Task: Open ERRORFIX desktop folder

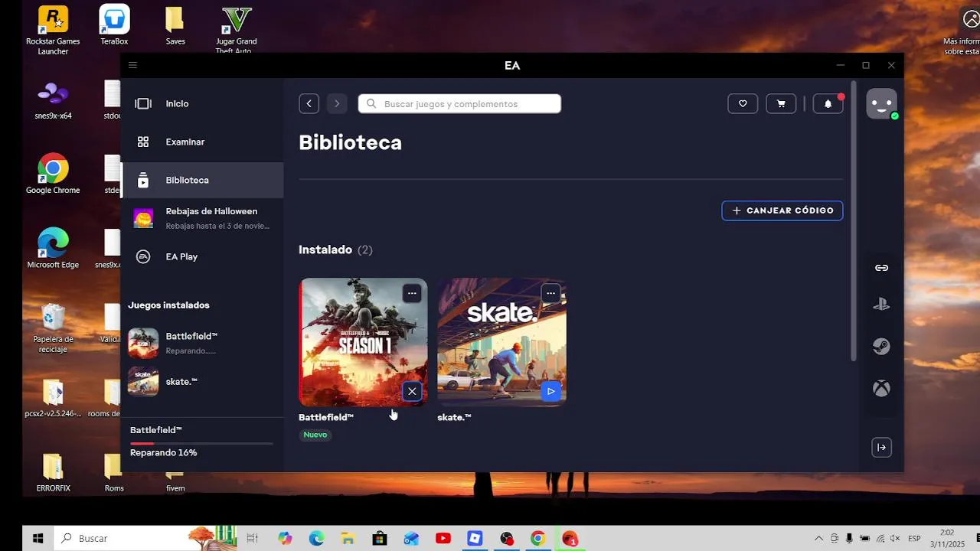Action: (53, 472)
